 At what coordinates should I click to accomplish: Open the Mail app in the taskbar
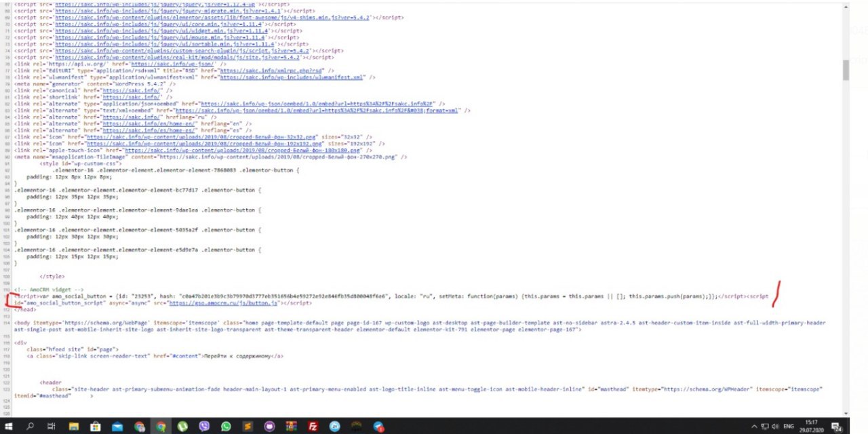[x=117, y=426]
